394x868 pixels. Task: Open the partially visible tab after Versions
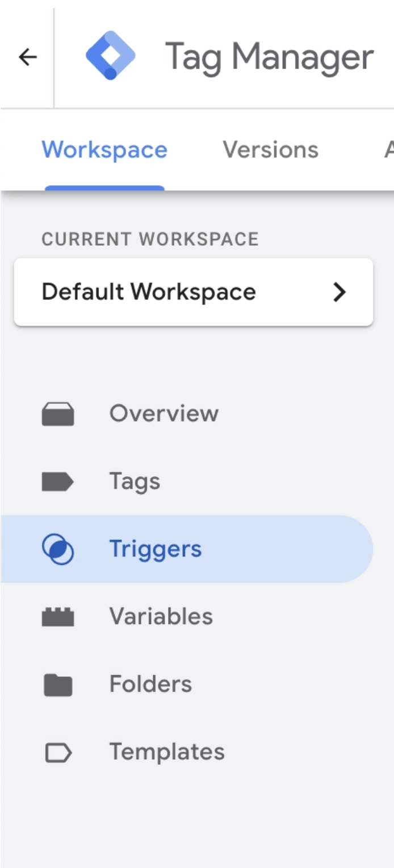pyautogui.click(x=389, y=150)
